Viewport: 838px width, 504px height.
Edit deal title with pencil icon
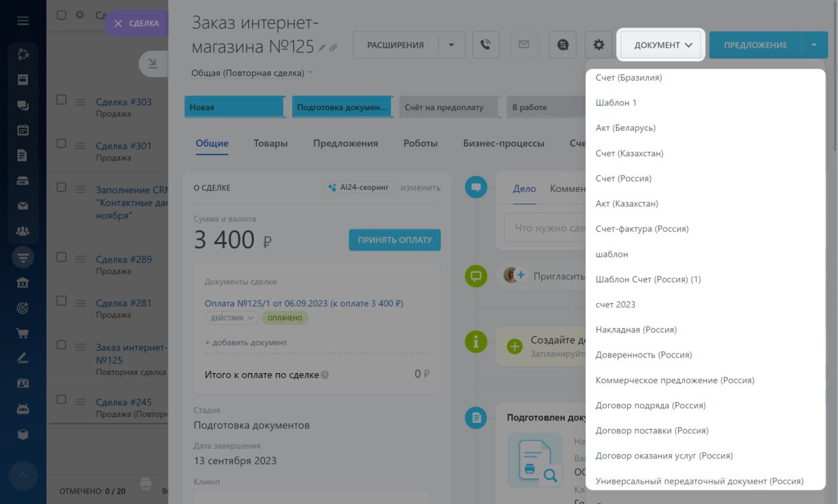point(321,48)
